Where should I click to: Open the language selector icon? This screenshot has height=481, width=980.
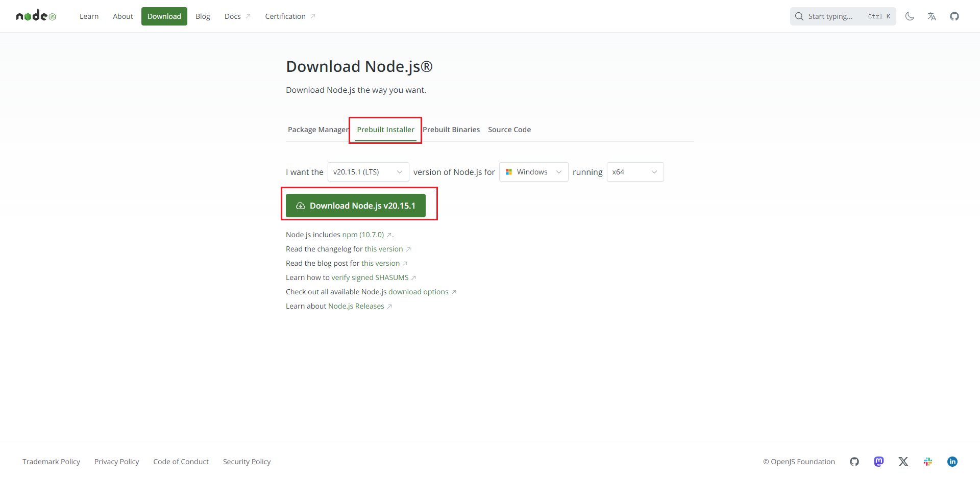(932, 16)
